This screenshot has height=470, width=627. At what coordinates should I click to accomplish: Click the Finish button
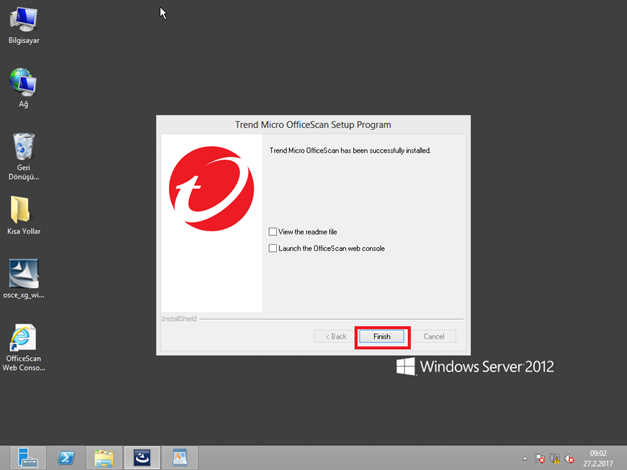pos(382,336)
